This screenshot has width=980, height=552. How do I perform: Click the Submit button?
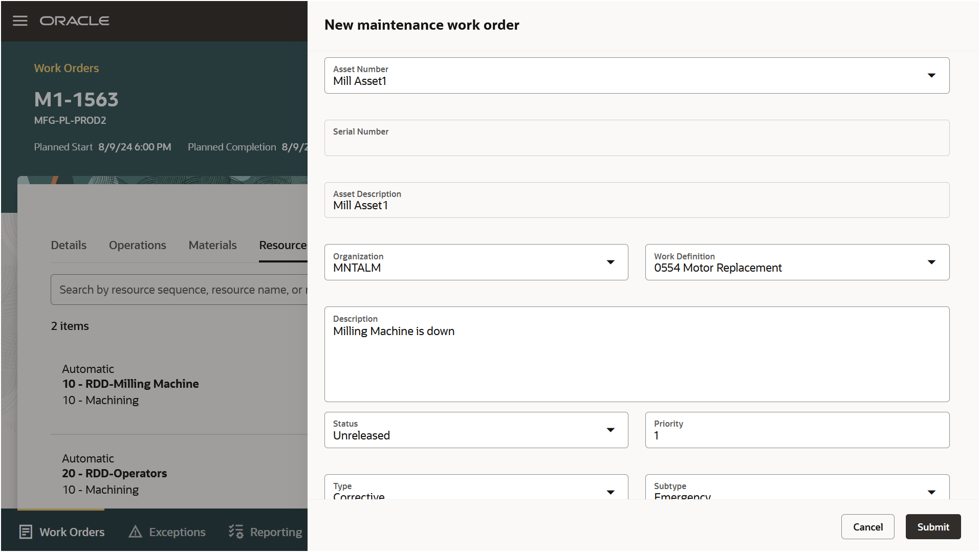(x=933, y=527)
